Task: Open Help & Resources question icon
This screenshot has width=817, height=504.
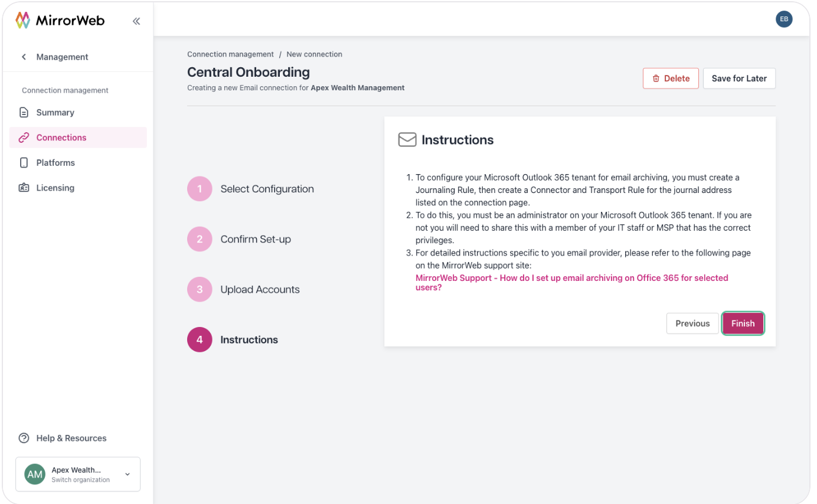Action: point(24,438)
